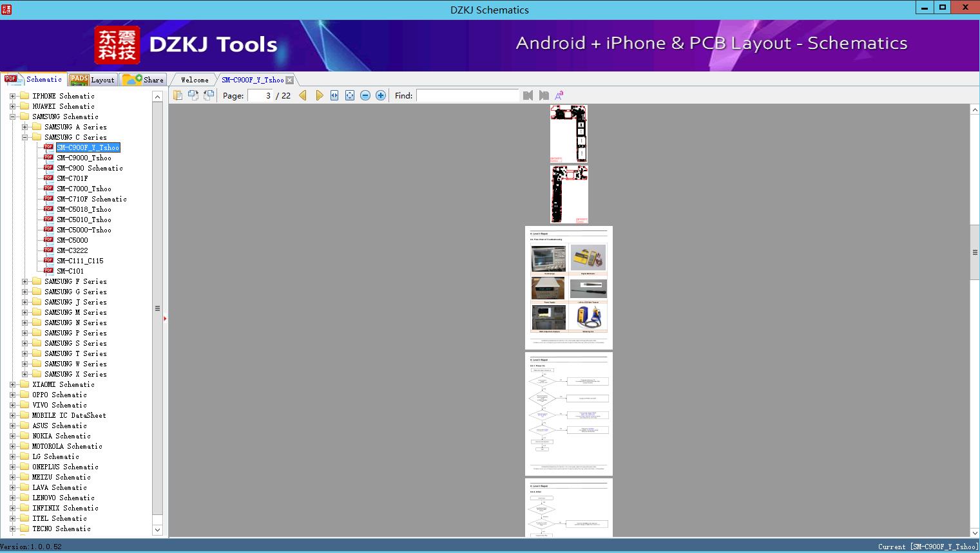Toggle match case search option

click(559, 95)
